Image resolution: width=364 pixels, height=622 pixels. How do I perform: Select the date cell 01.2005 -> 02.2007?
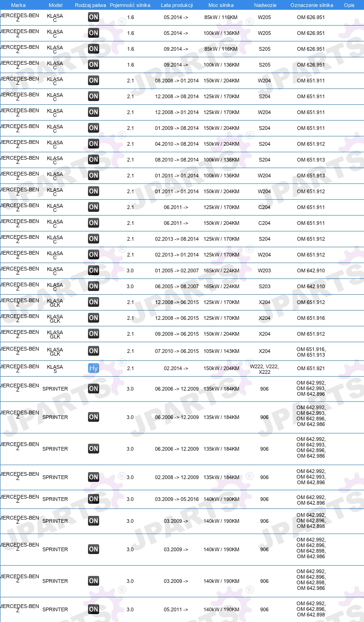tap(177, 270)
